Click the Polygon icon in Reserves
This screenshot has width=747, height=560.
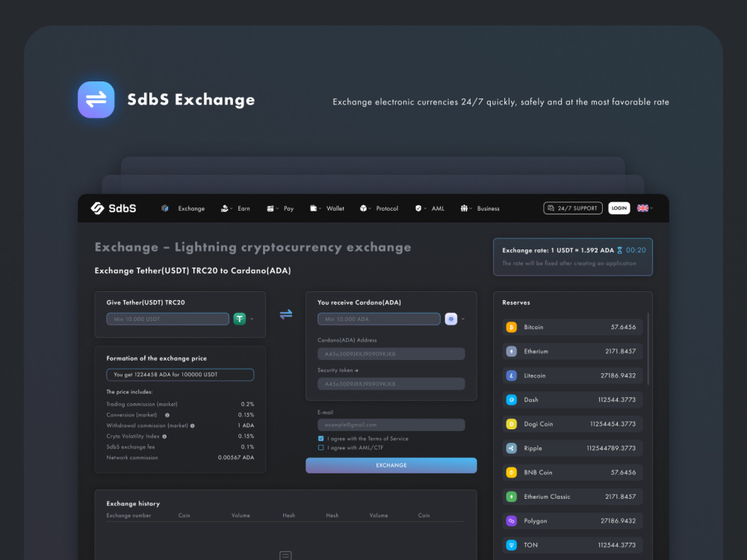511,521
